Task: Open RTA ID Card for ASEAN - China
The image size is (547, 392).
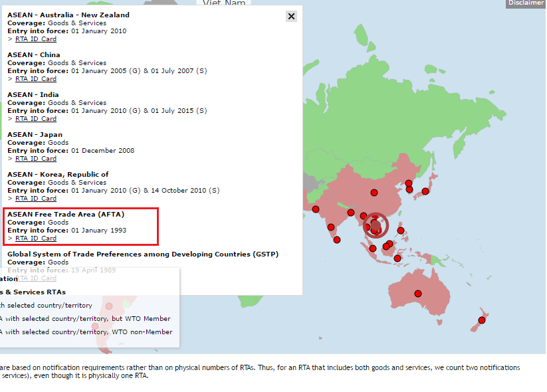Action: click(36, 79)
